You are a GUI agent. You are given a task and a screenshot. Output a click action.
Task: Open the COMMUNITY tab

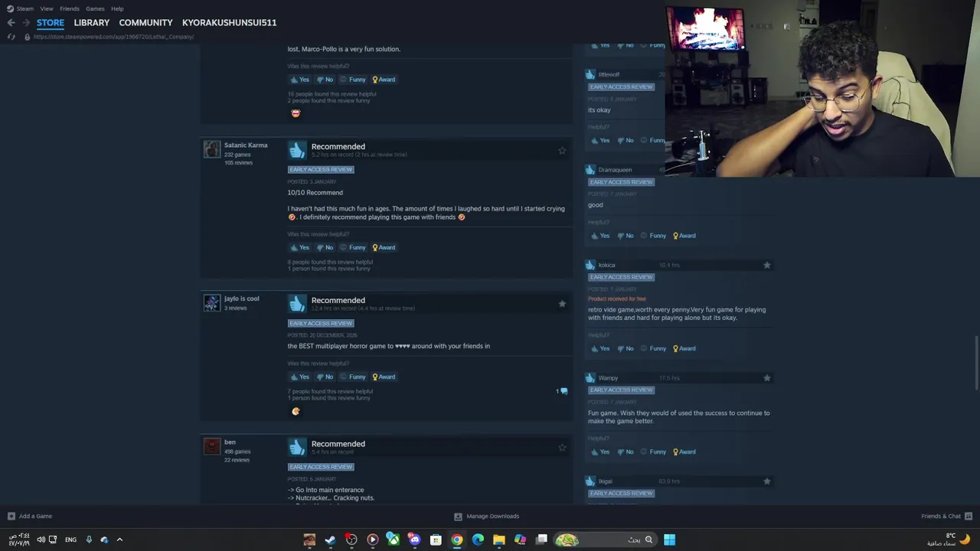145,22
